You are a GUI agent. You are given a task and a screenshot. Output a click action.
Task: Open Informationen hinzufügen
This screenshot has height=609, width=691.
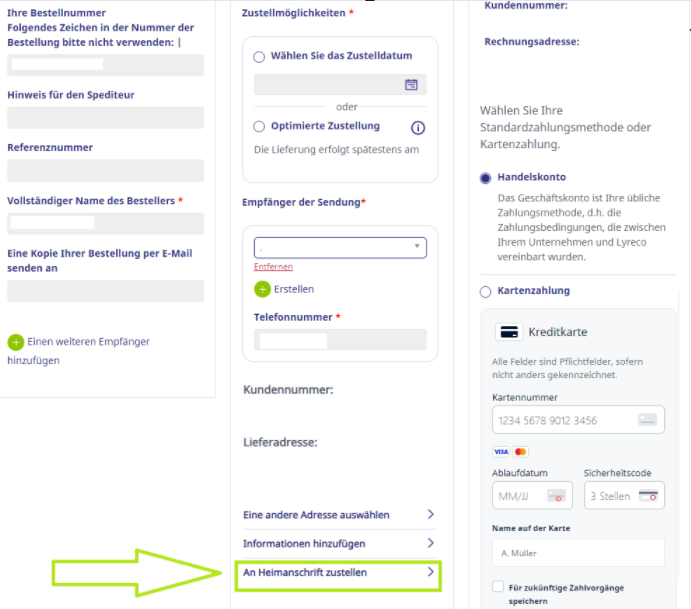pyautogui.click(x=339, y=543)
